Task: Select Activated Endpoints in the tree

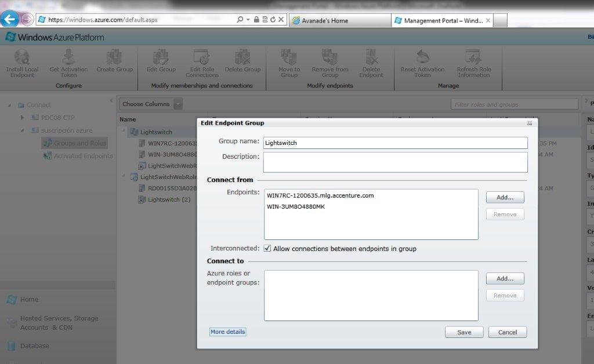Action: coord(78,155)
